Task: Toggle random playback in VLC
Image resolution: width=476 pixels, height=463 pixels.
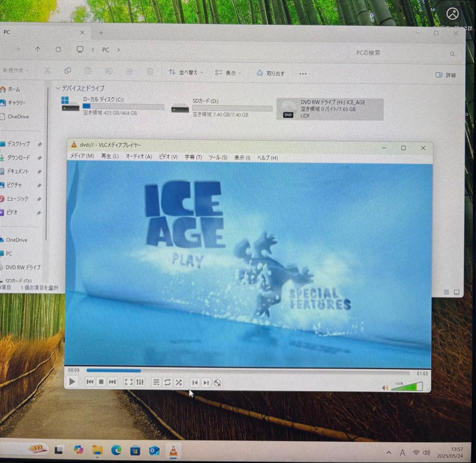Action: [x=178, y=382]
